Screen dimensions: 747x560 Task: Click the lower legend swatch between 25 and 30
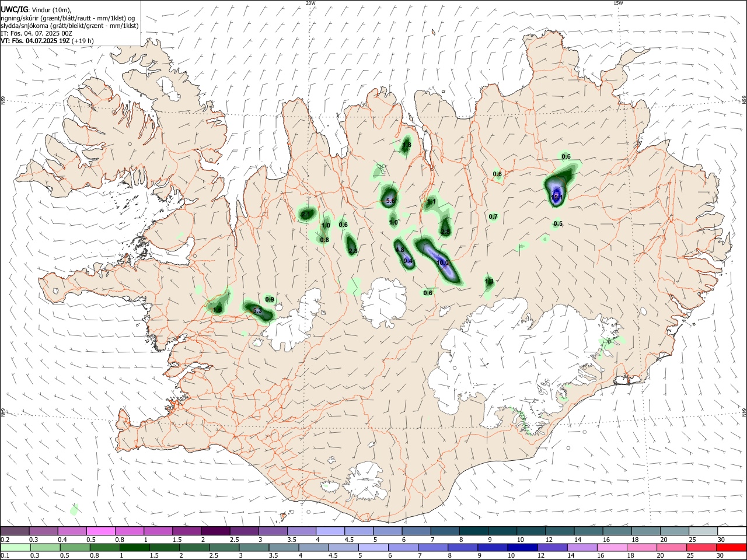tap(702, 548)
